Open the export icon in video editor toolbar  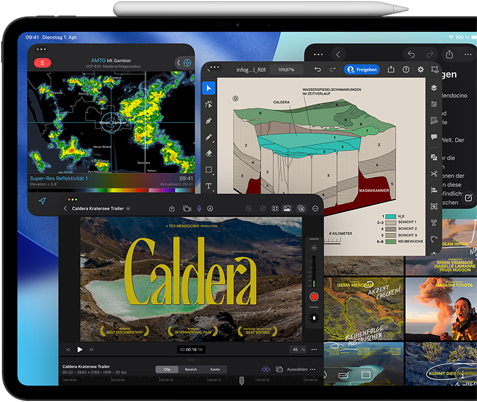tap(172, 209)
